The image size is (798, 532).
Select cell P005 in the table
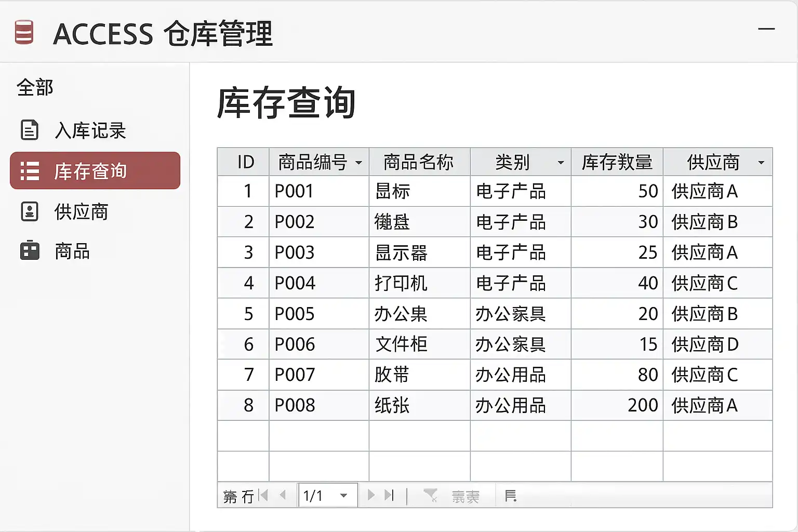[319, 314]
